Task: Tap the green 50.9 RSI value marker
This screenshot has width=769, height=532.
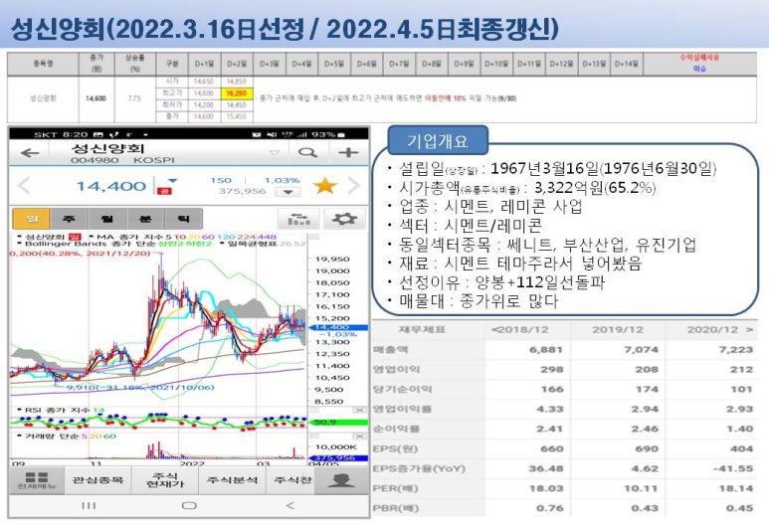Action: click(338, 422)
